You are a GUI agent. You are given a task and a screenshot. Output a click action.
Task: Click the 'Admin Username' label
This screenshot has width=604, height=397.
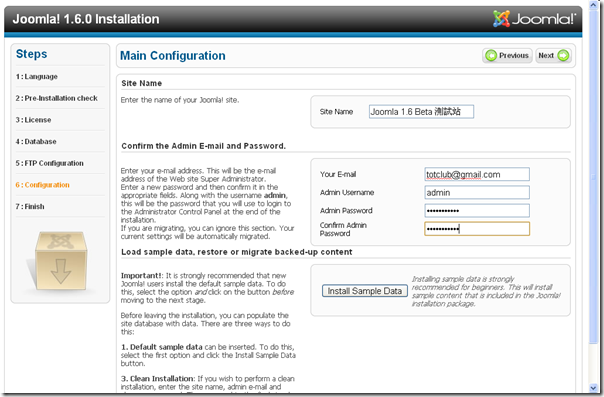pyautogui.click(x=347, y=193)
